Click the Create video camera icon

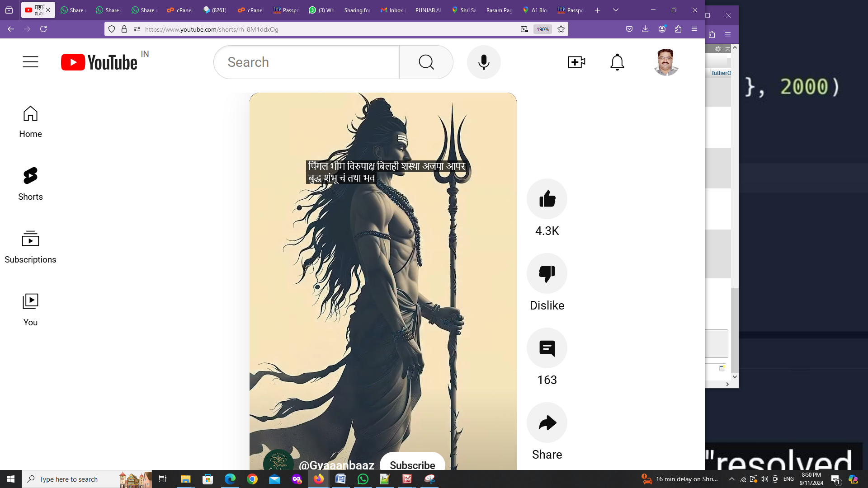tap(576, 62)
